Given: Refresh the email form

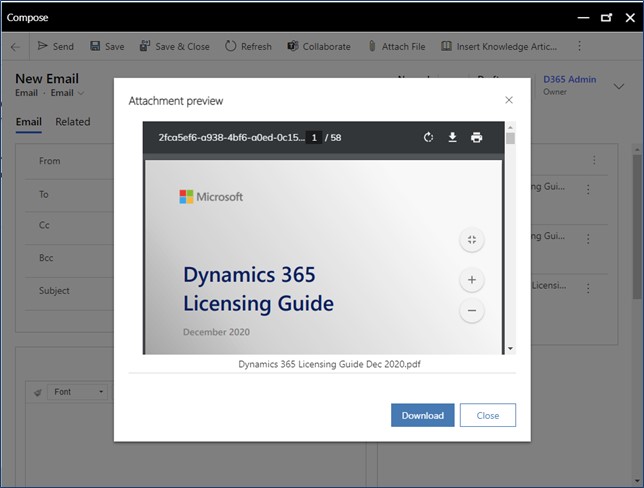Looking at the screenshot, I should pos(248,46).
